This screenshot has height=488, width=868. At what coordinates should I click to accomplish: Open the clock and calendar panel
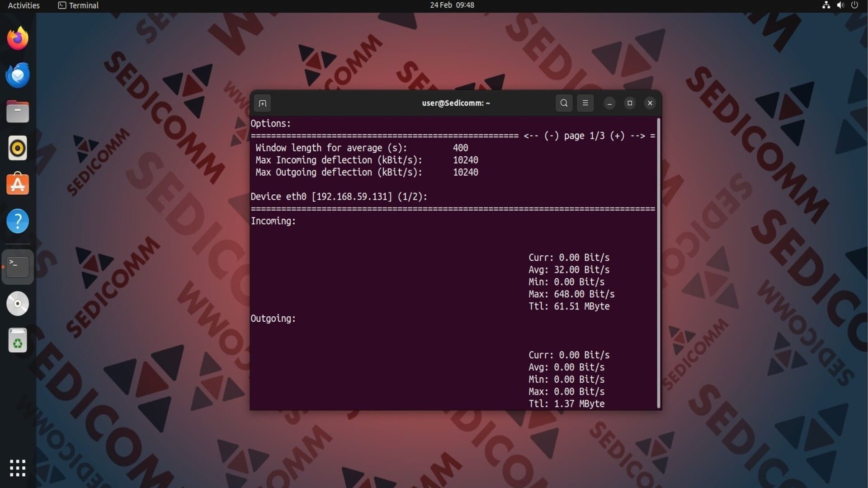(452, 5)
